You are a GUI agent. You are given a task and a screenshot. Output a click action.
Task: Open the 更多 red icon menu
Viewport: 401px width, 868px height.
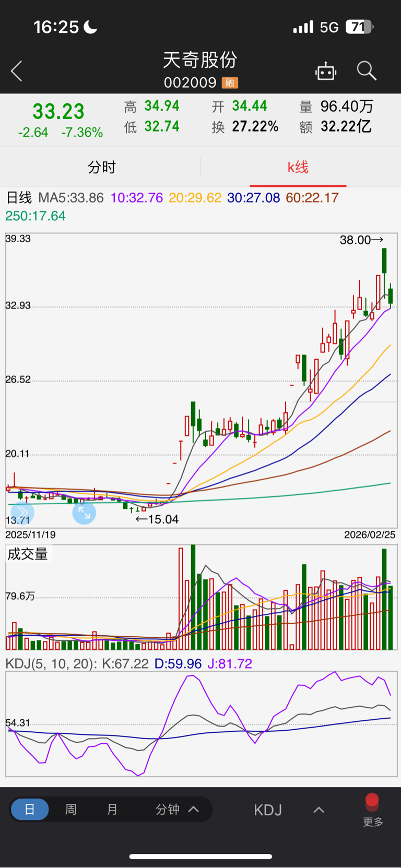[x=373, y=810]
